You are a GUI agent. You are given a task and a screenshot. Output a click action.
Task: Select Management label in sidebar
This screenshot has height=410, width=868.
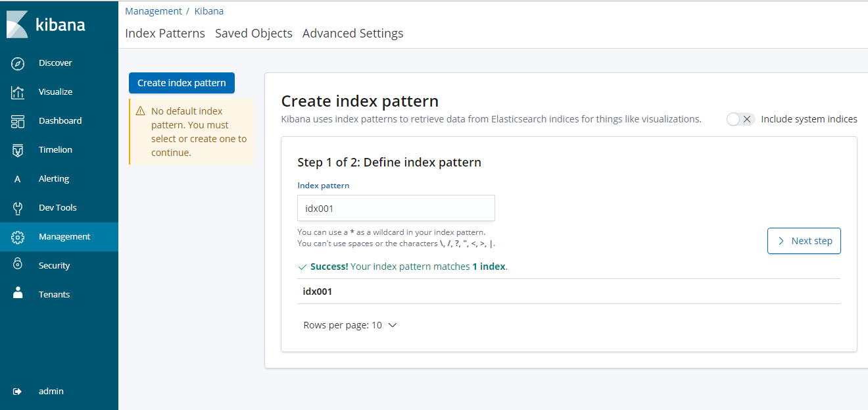click(x=64, y=237)
